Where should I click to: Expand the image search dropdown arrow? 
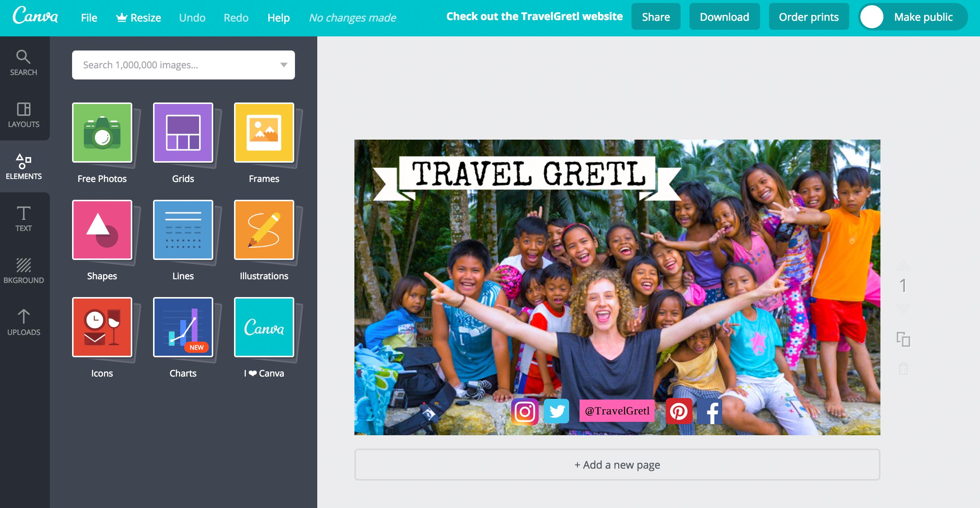[283, 65]
